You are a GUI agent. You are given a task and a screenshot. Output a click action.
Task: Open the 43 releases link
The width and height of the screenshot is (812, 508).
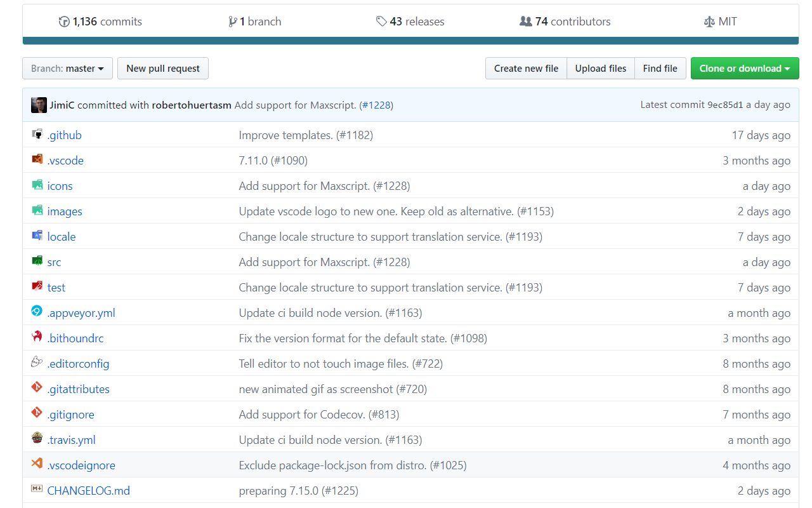pyautogui.click(x=410, y=22)
